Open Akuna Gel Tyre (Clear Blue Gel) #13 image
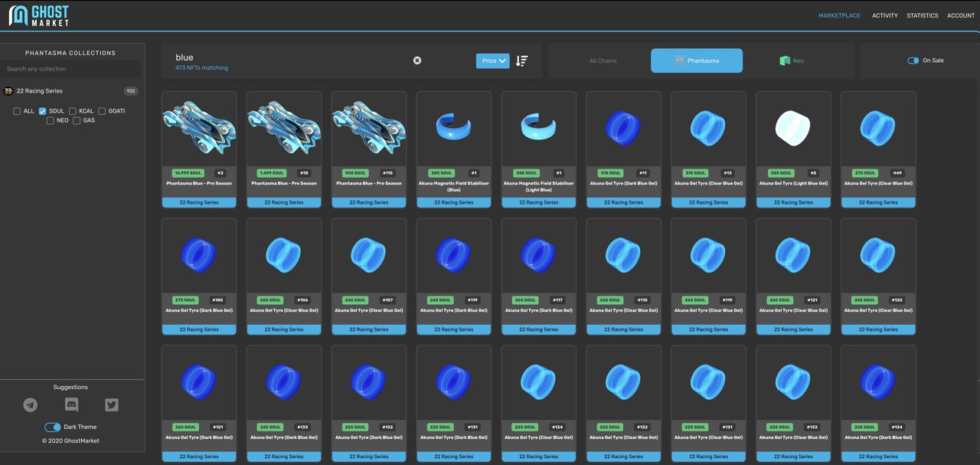The height and width of the screenshot is (465, 980). [709, 129]
